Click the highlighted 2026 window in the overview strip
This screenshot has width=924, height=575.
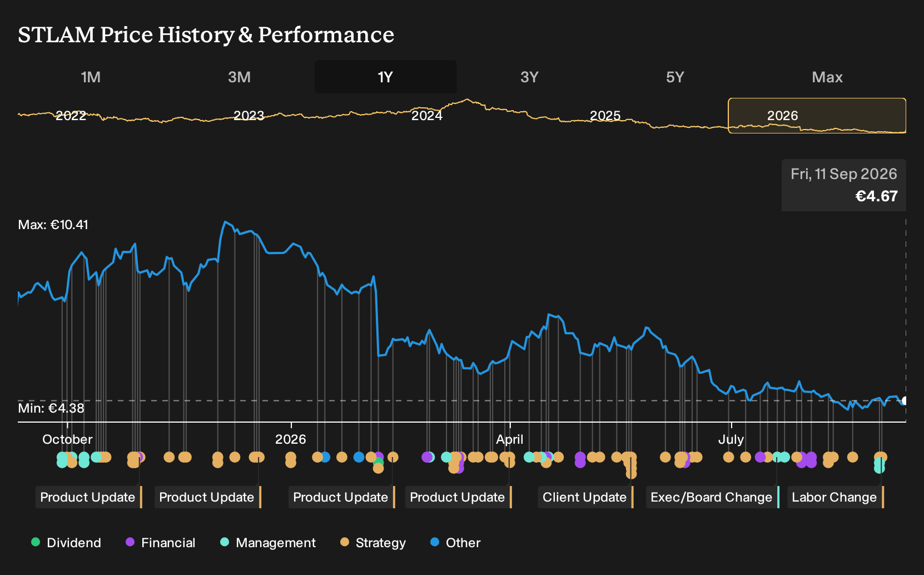coord(817,116)
